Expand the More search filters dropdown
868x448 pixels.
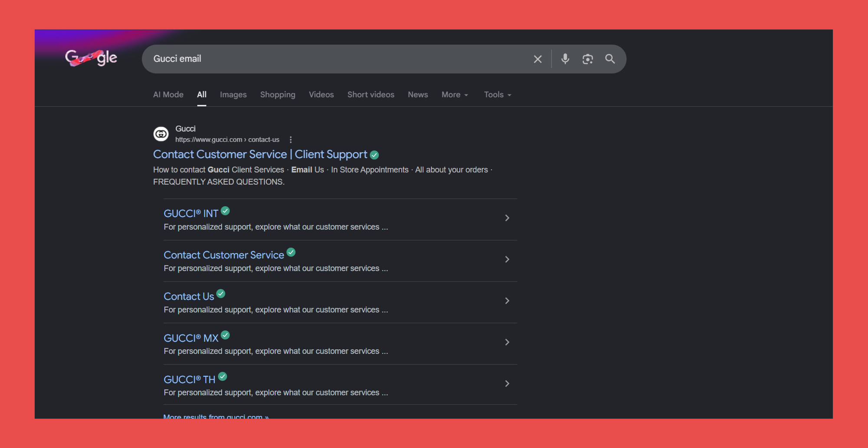coord(454,95)
